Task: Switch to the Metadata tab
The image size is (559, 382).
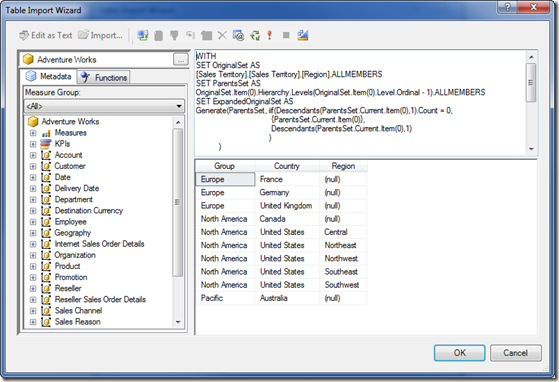Action: coord(48,76)
